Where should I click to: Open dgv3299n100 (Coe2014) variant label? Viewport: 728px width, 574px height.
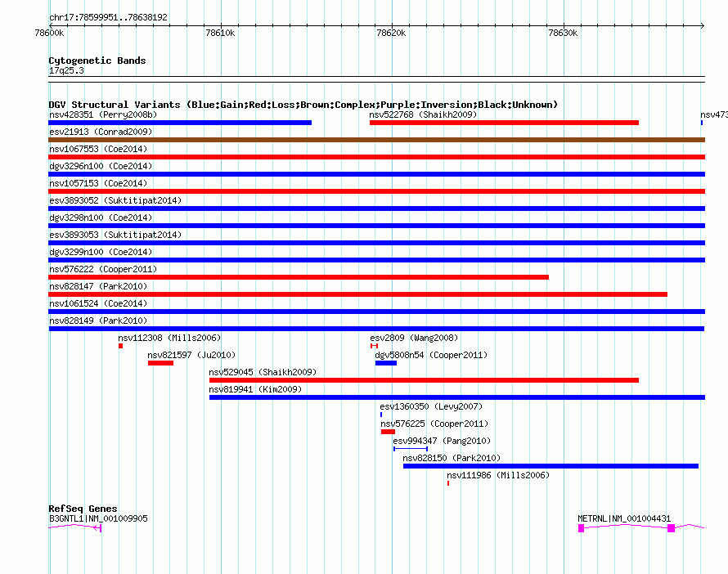tap(101, 252)
